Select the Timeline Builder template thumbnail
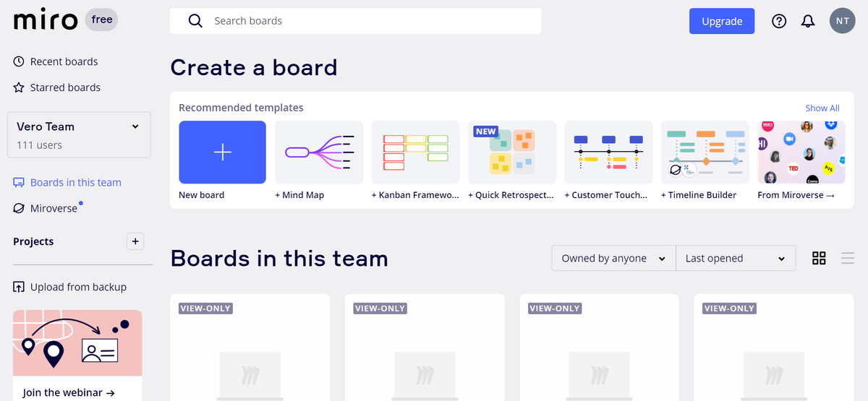 (705, 152)
